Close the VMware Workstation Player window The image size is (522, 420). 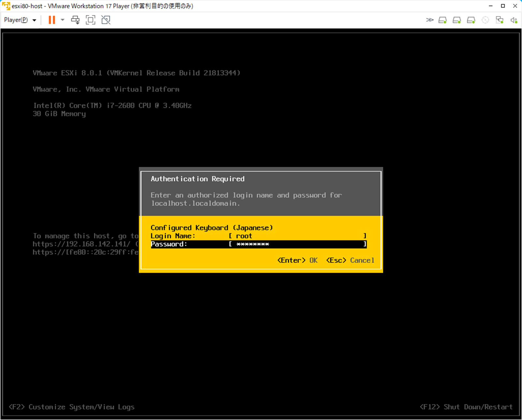pos(515,6)
